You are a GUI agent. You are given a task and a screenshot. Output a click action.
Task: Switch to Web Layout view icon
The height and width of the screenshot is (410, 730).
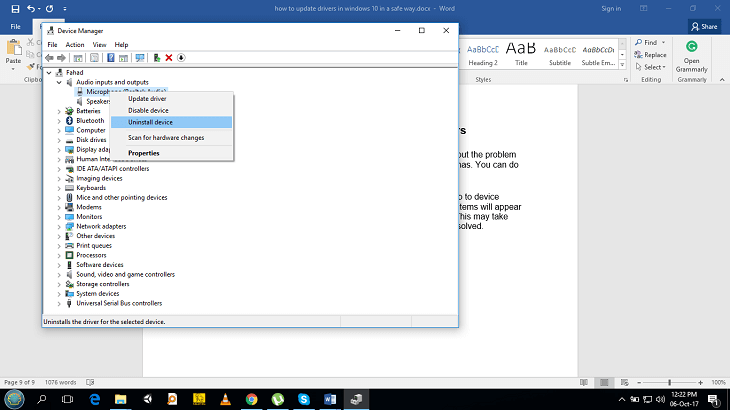pos(625,383)
